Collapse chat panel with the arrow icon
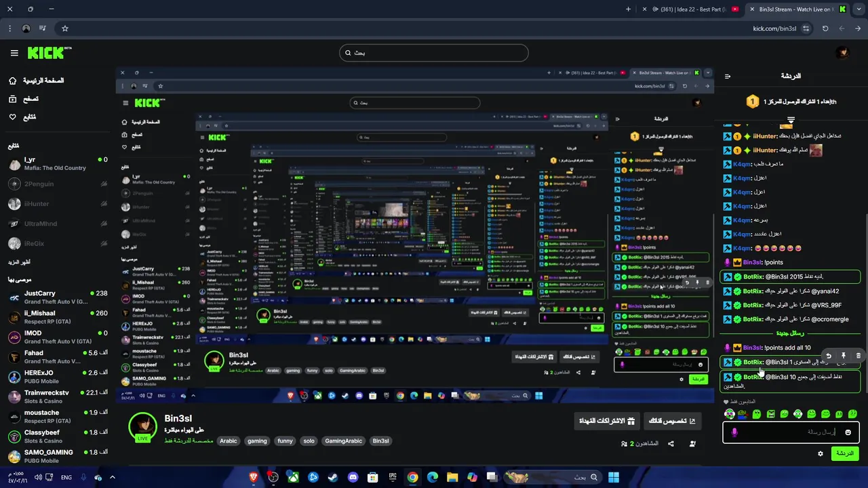 [728, 77]
